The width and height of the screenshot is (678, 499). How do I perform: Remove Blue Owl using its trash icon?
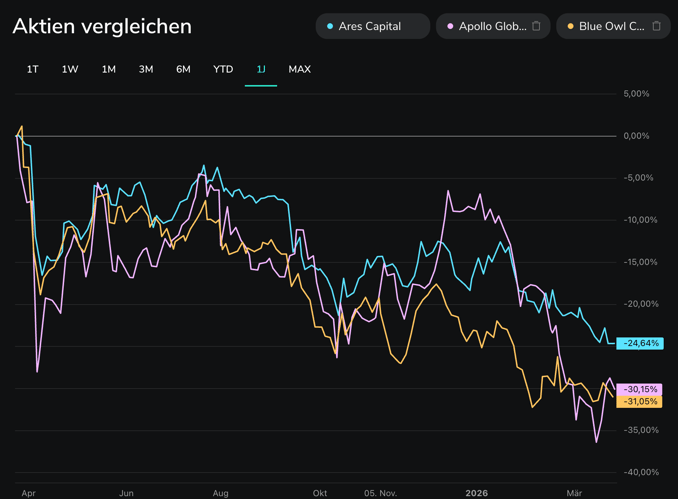tap(657, 26)
